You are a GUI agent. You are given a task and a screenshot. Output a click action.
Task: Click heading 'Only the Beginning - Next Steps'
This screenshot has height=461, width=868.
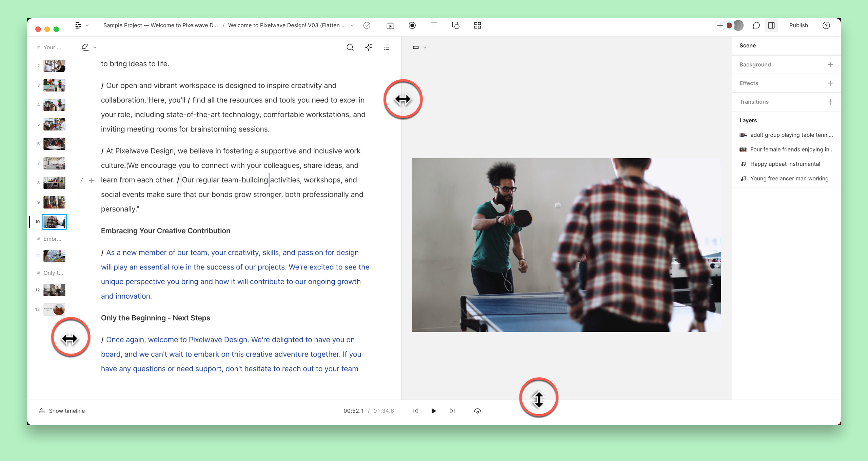tap(155, 318)
